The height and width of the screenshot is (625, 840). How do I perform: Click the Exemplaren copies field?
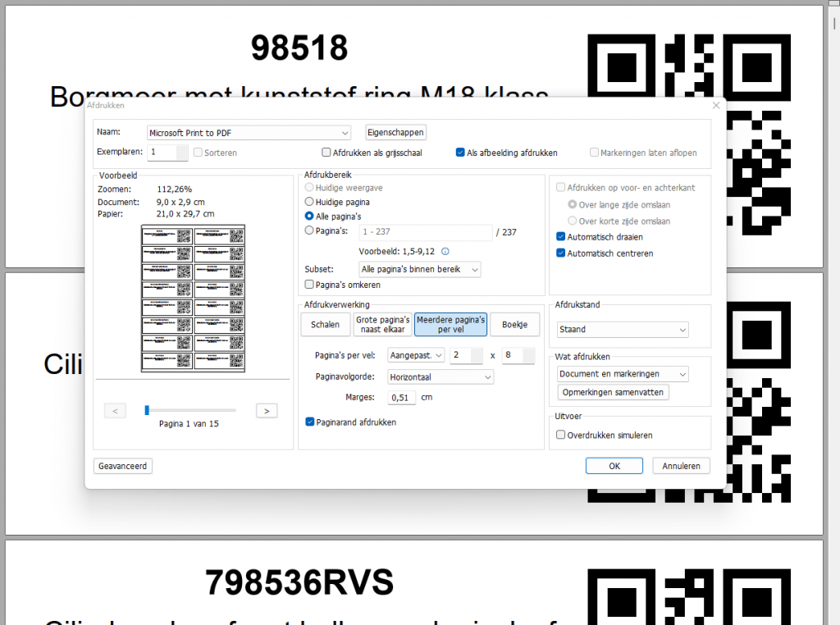pos(167,152)
